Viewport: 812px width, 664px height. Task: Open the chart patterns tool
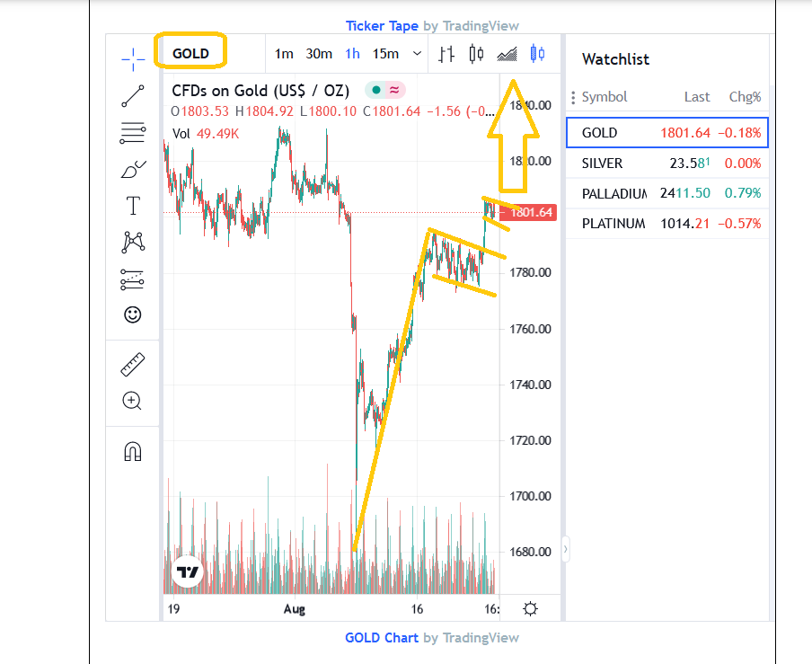[133, 242]
